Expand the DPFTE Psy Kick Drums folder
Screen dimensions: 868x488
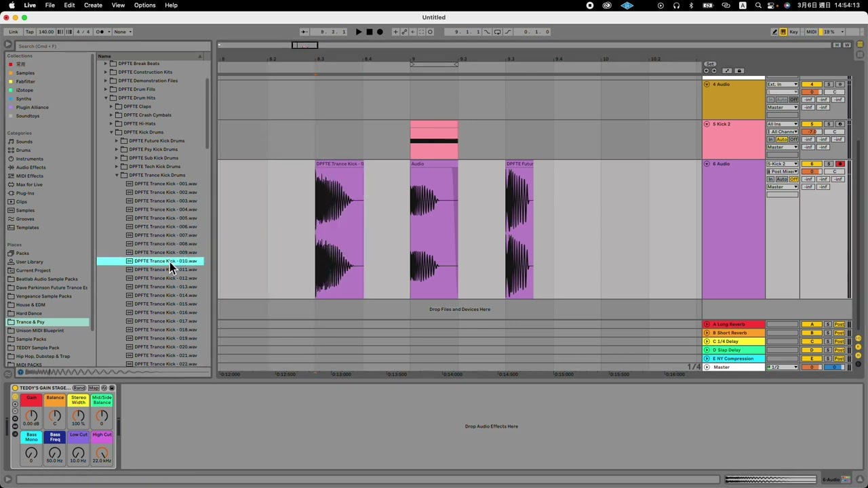[x=117, y=149]
